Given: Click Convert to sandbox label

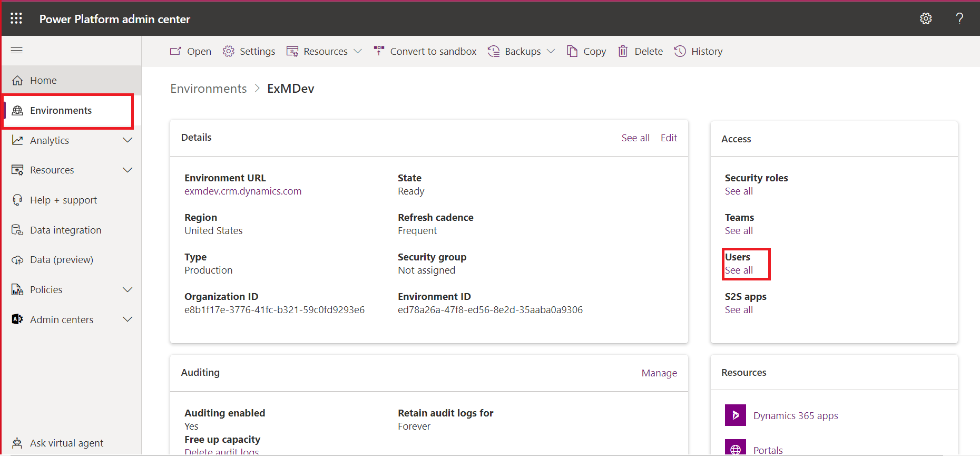Looking at the screenshot, I should pyautogui.click(x=433, y=51).
